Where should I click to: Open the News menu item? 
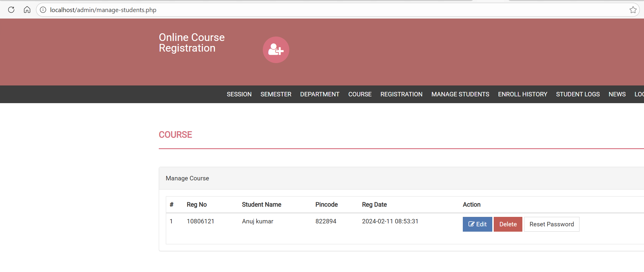617,94
